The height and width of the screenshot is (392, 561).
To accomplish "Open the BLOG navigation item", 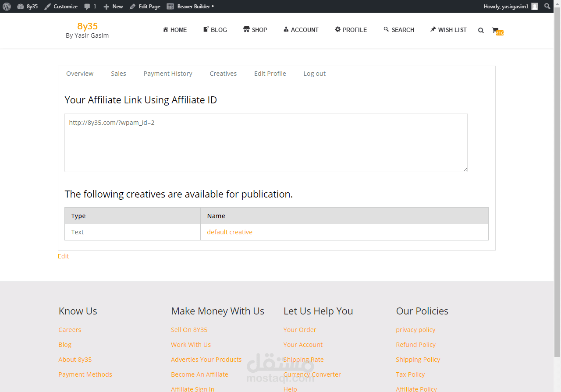I will tap(215, 30).
